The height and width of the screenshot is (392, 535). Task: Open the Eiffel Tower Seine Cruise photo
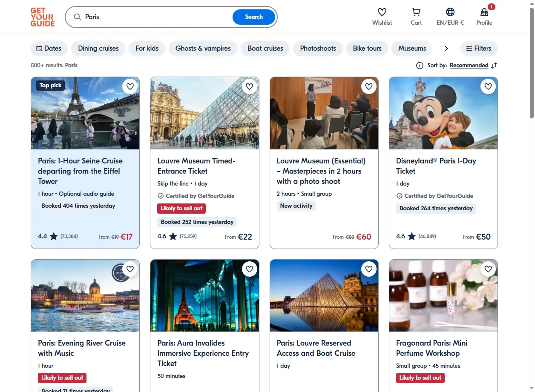click(85, 113)
